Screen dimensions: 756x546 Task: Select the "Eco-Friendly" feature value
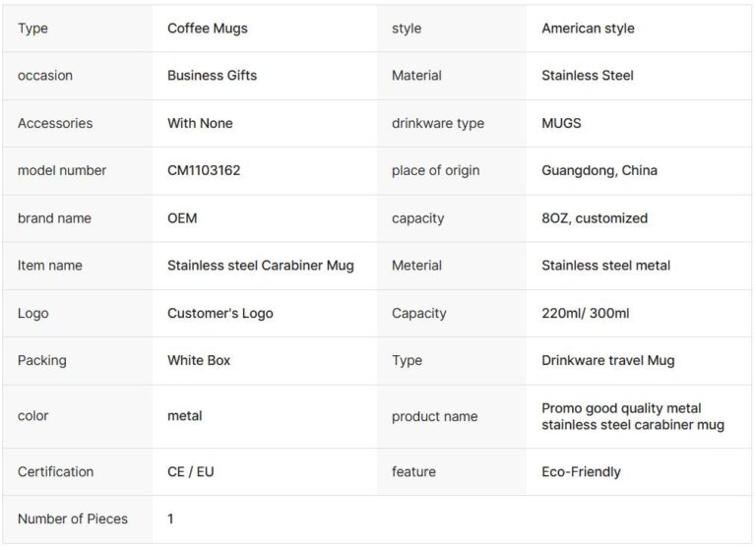click(x=581, y=472)
